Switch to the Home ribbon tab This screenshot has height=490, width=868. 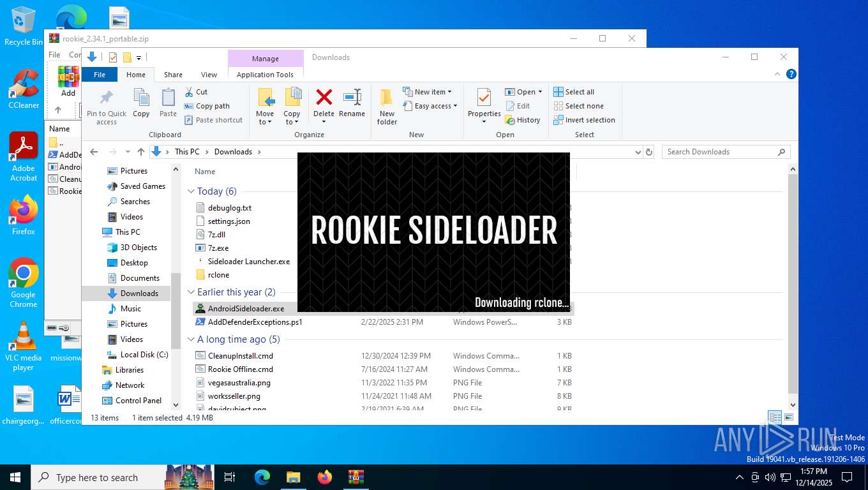(136, 75)
